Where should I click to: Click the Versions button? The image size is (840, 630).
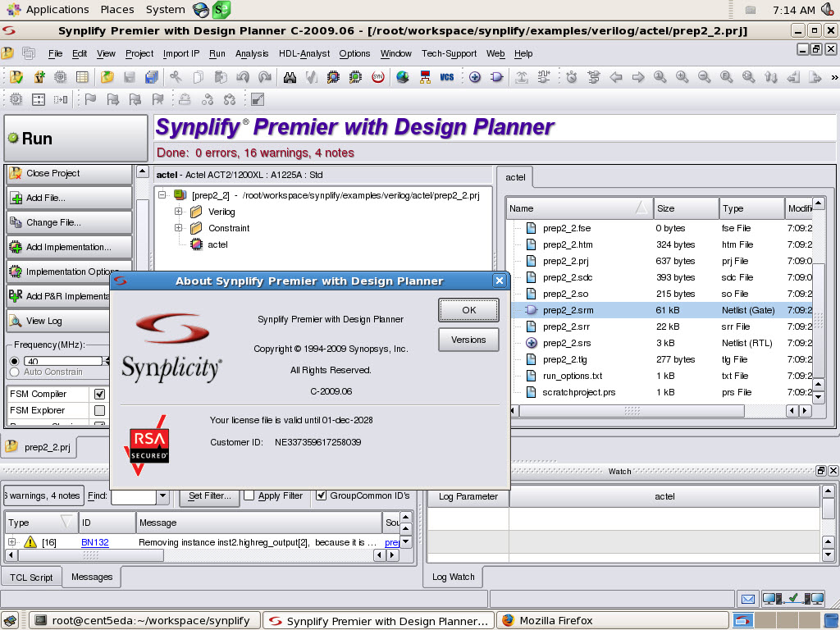(x=468, y=340)
